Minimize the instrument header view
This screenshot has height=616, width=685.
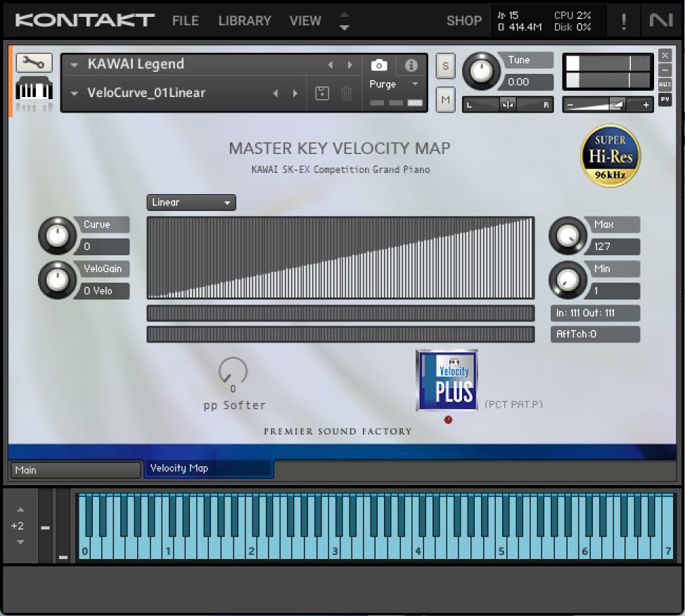point(665,70)
